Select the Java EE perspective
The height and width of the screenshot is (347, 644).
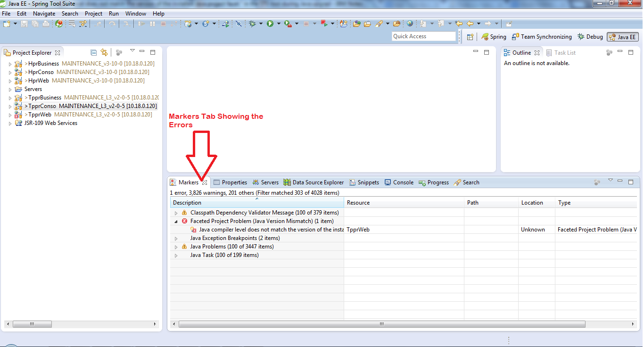622,36
